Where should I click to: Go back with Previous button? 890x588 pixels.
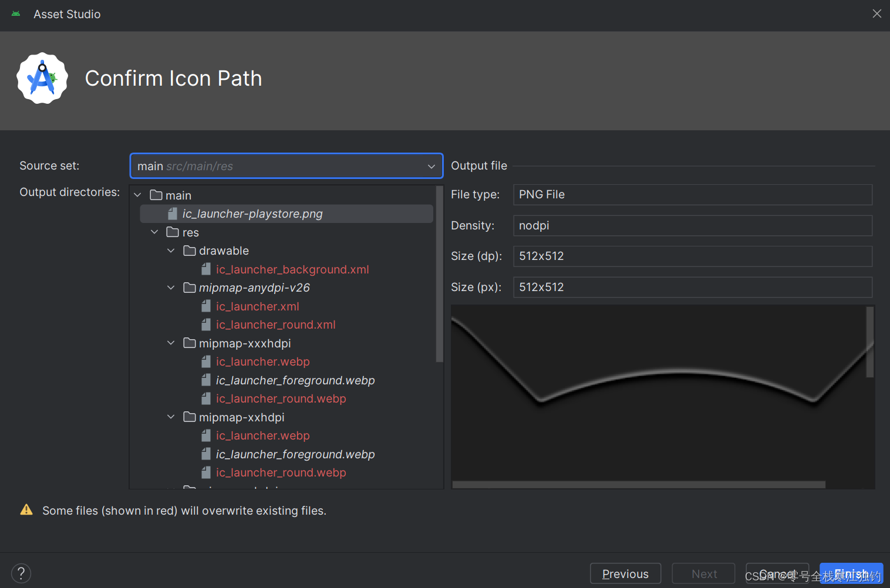point(625,573)
